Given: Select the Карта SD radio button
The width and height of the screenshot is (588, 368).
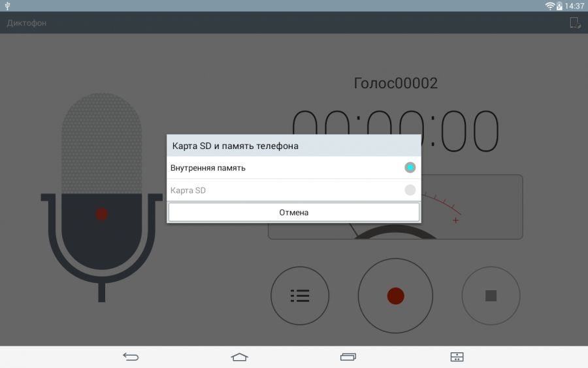Looking at the screenshot, I should tap(410, 190).
